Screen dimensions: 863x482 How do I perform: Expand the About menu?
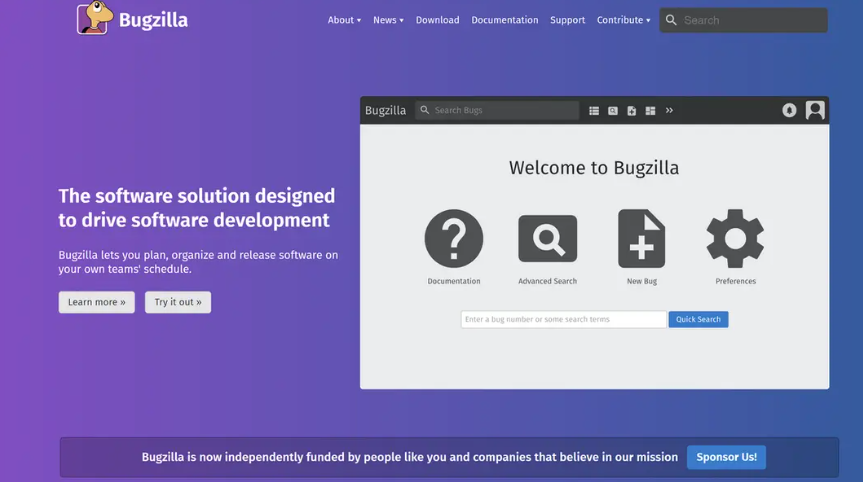(x=344, y=20)
